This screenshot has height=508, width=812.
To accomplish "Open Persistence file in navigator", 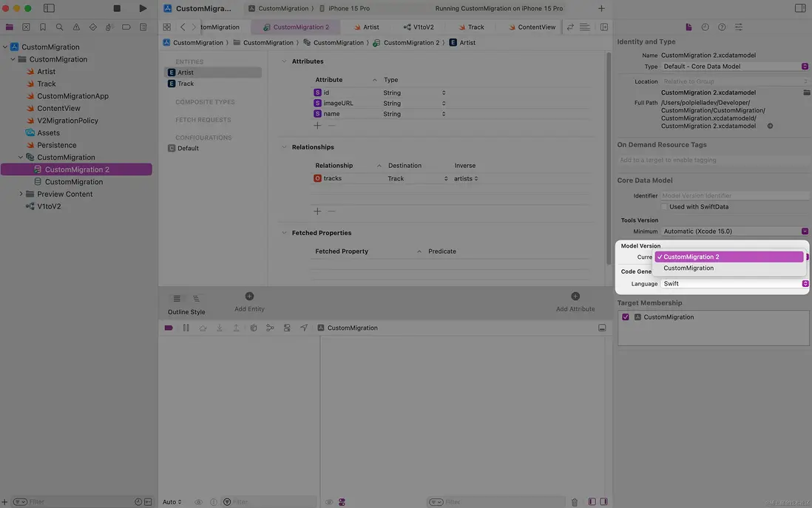I will coord(56,145).
